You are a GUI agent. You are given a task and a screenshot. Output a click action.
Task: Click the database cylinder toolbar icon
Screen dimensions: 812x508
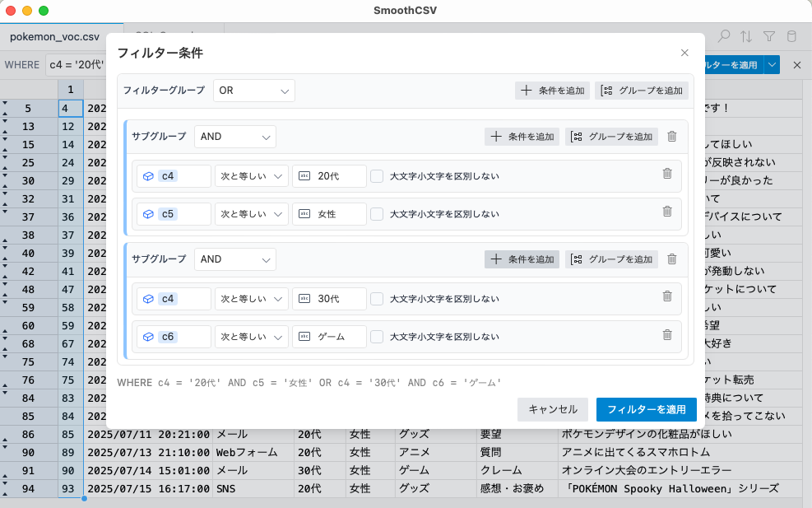pos(791,36)
